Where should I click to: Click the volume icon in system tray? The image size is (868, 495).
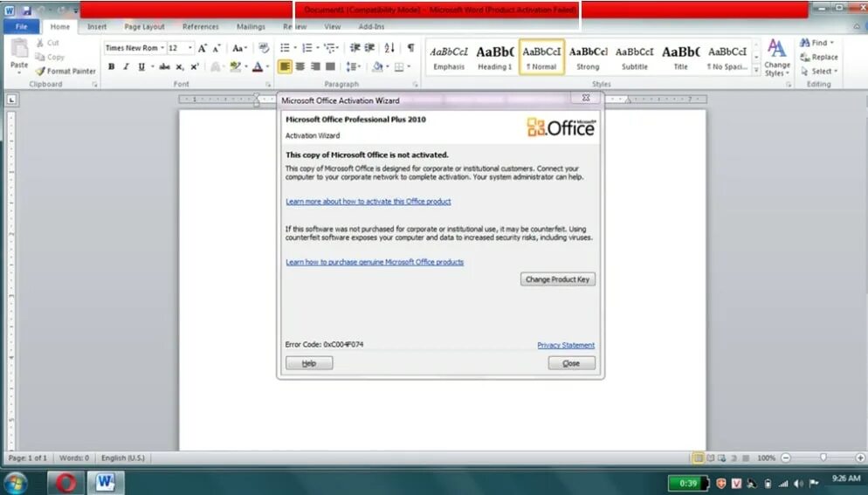(x=798, y=484)
